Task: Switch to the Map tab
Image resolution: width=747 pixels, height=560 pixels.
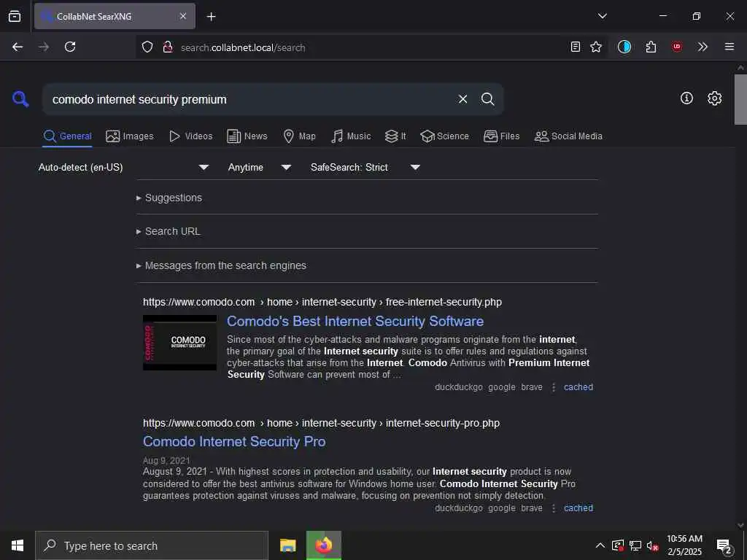Action: coord(299,136)
